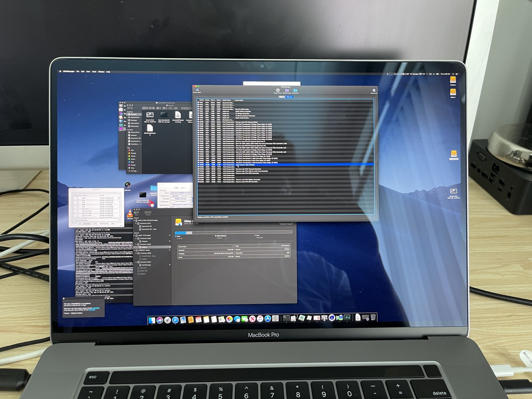Screen dimensions: 532x399
Task: Open Window menu in menu bar
Action: click(101, 72)
